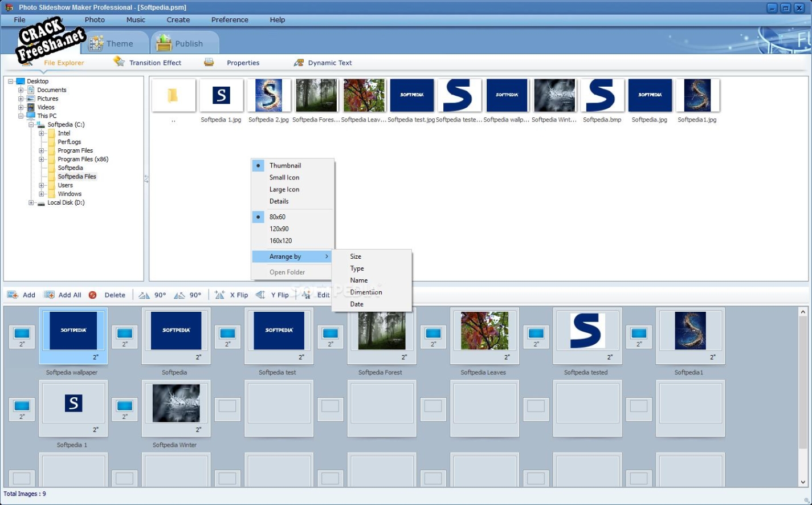Expand the Local Disk (D:) node
This screenshot has width=812, height=505.
click(31, 202)
